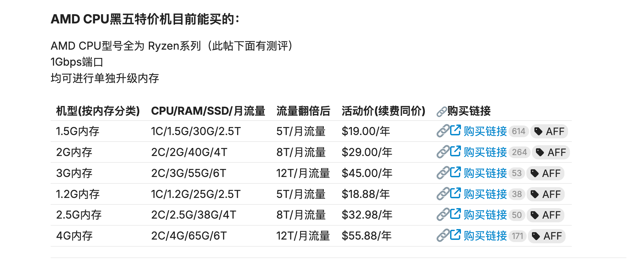
Task: Click chain icon in 购买链接 column header
Action: (442, 112)
